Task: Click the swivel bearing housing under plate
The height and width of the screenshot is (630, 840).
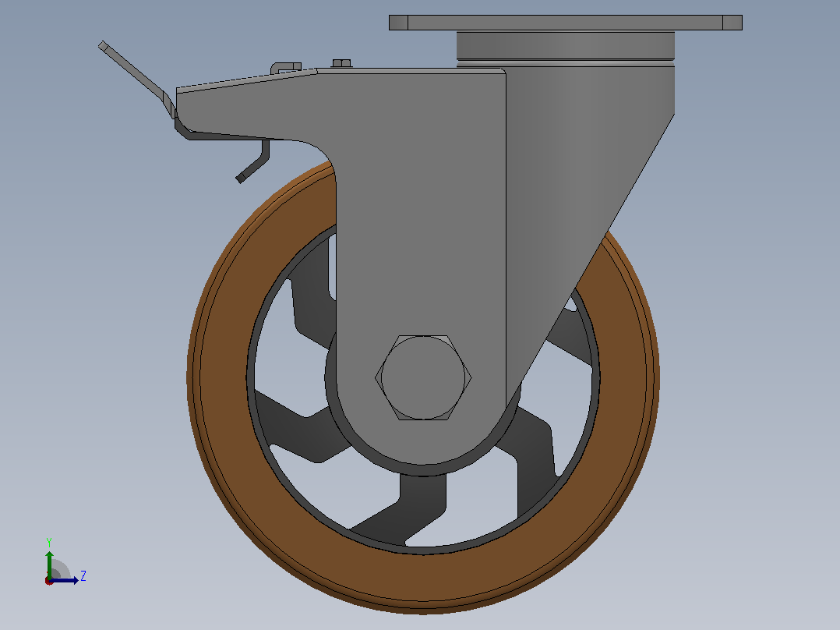Action: (565, 48)
